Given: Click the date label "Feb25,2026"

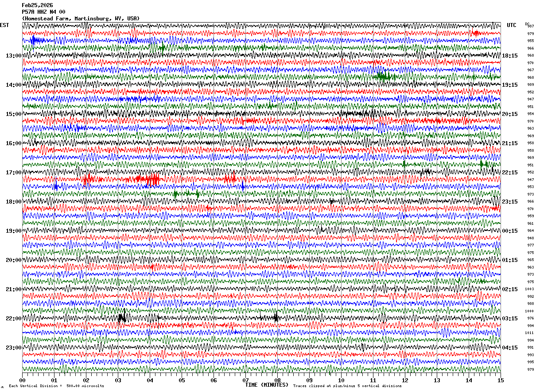Looking at the screenshot, I should pyautogui.click(x=38, y=5).
